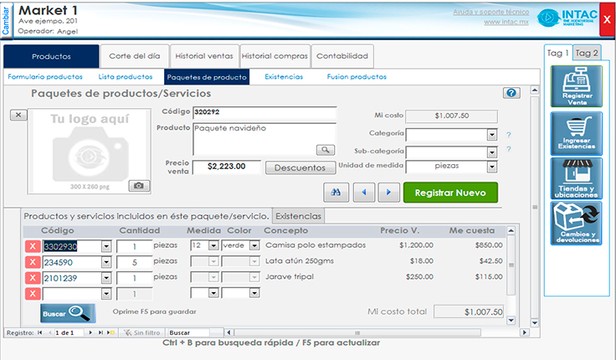Open Ingresar Existencias shopping cart icon
Viewport: 616px width, 360px height.
(x=576, y=133)
